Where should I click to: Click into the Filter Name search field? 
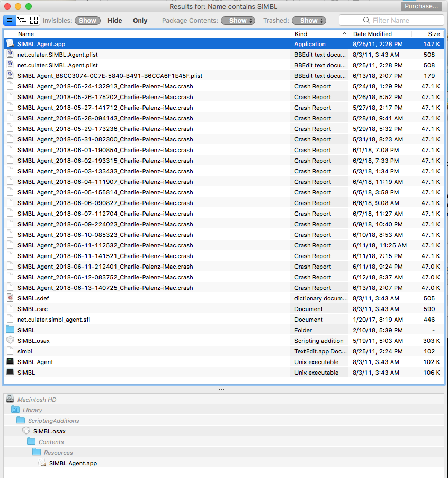(x=391, y=21)
